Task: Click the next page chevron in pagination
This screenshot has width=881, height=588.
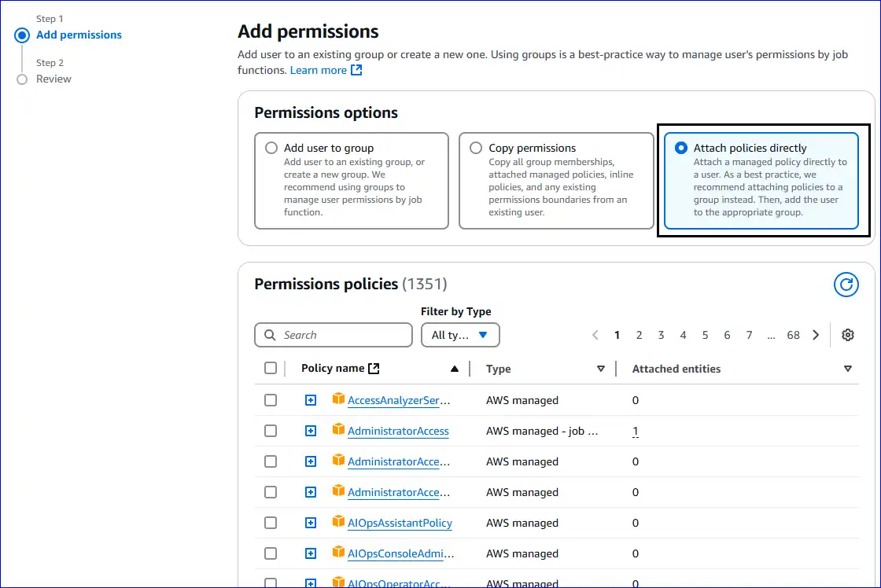Action: pos(816,335)
